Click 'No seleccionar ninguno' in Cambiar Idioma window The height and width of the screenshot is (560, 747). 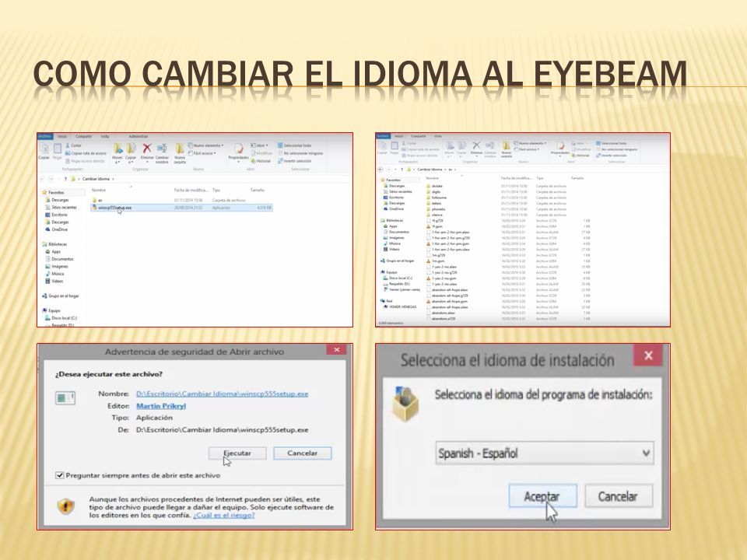point(300,153)
